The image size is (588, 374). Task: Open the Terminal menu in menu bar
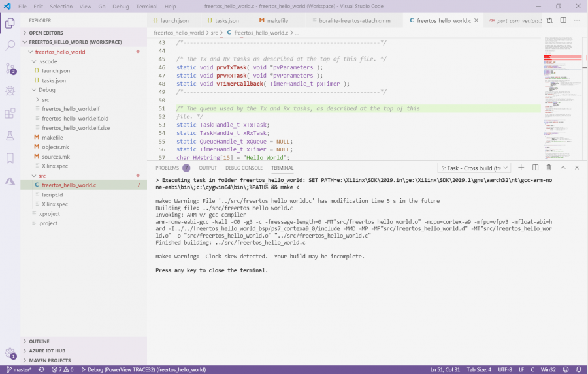146,7
